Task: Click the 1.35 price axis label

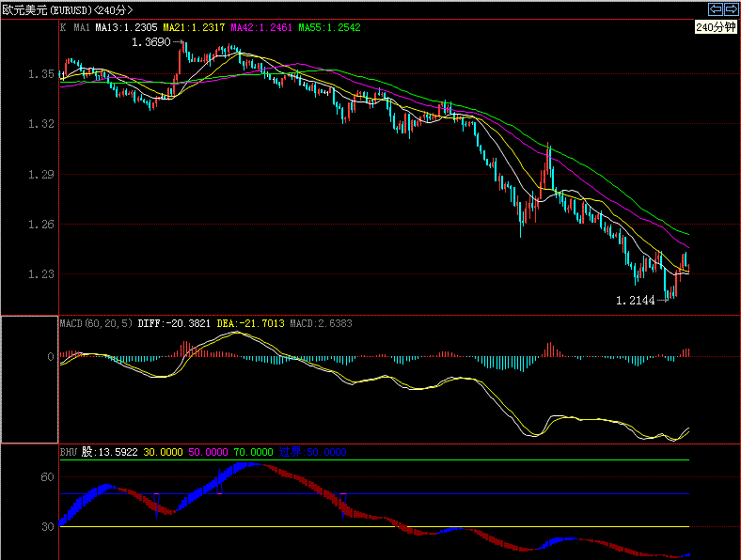Action: (x=39, y=73)
